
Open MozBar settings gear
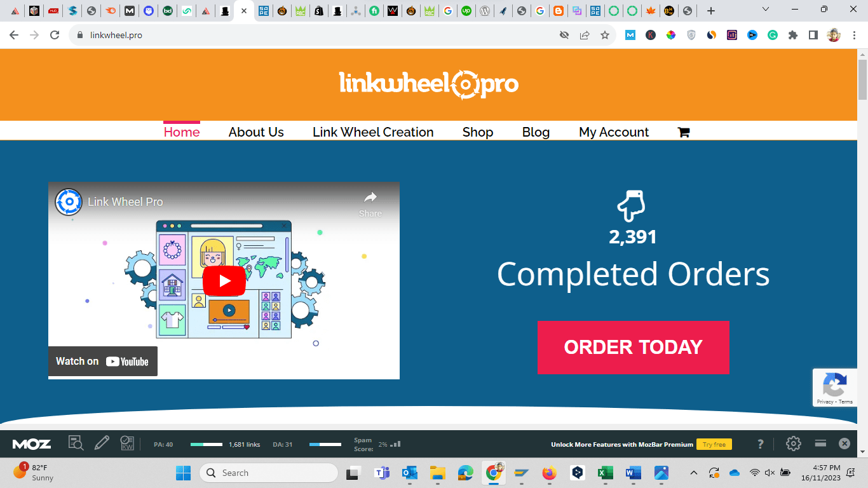pyautogui.click(x=793, y=444)
